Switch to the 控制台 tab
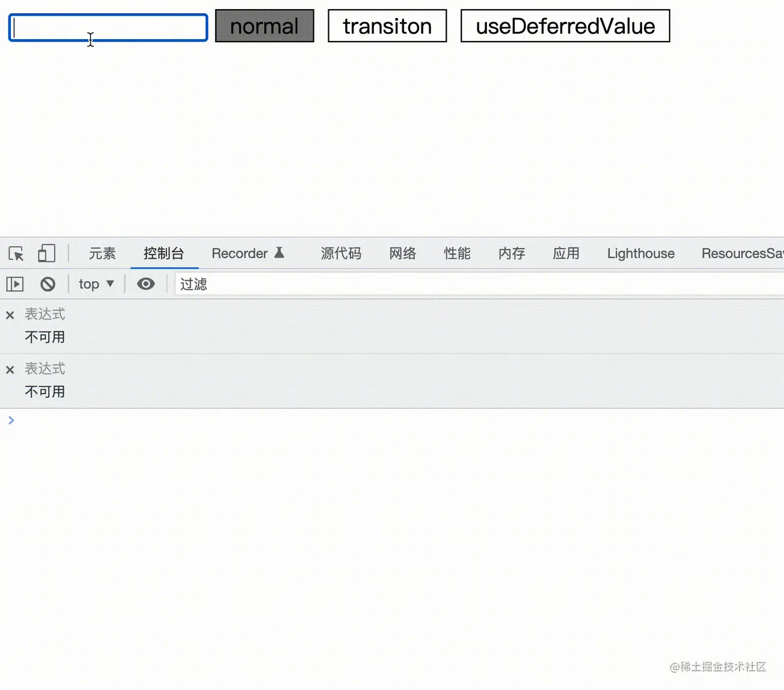This screenshot has width=784, height=690. click(164, 253)
